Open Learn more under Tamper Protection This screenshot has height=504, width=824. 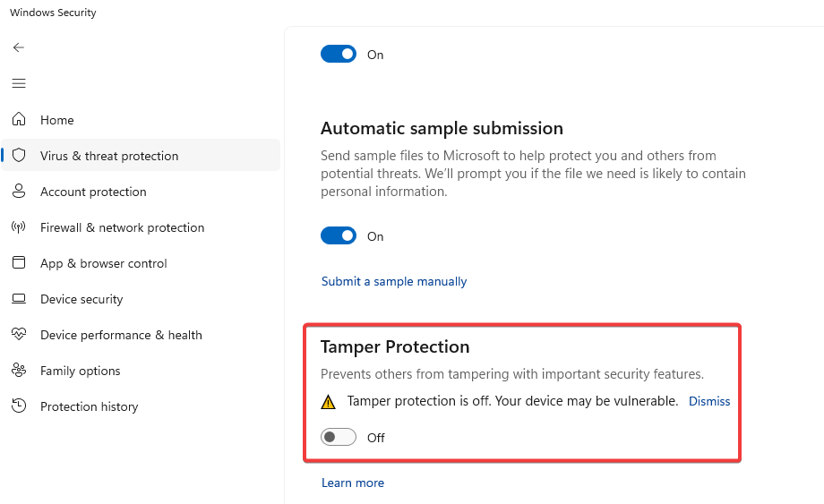click(x=353, y=483)
